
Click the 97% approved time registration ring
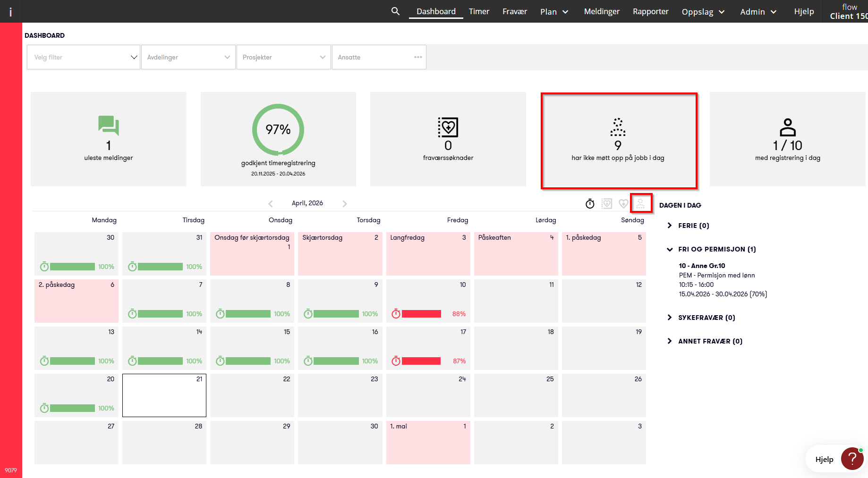coord(278,130)
